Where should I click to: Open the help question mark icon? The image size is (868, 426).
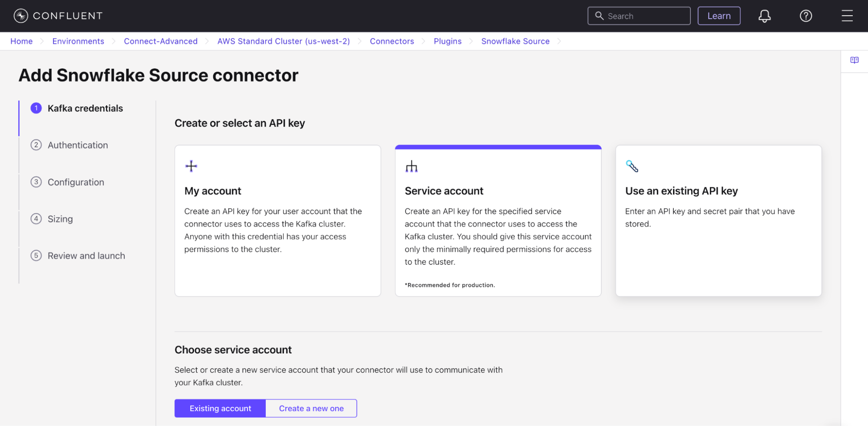click(806, 16)
